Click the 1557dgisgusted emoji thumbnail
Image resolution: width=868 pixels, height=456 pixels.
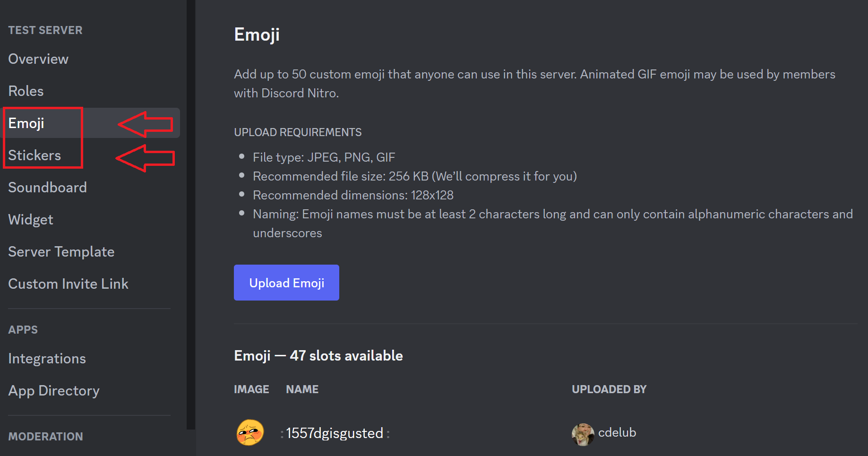point(249,432)
